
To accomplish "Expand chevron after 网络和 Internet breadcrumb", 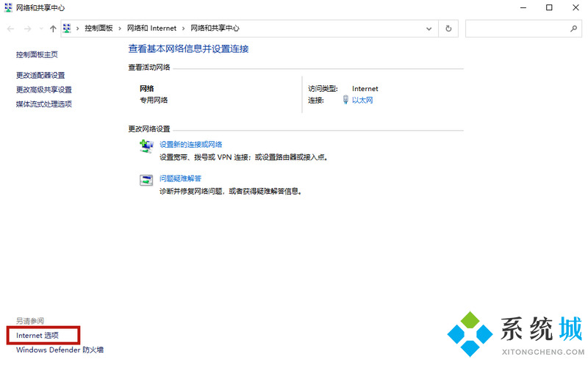I will (183, 29).
